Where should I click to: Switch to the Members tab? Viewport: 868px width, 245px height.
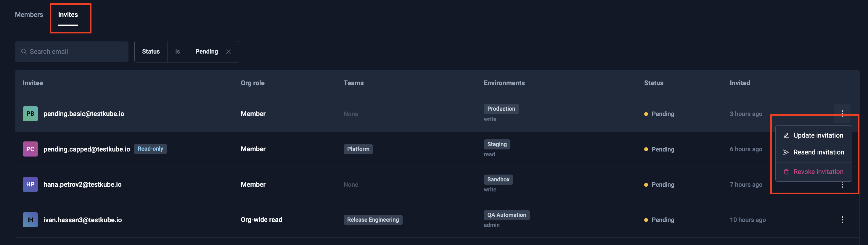point(29,14)
